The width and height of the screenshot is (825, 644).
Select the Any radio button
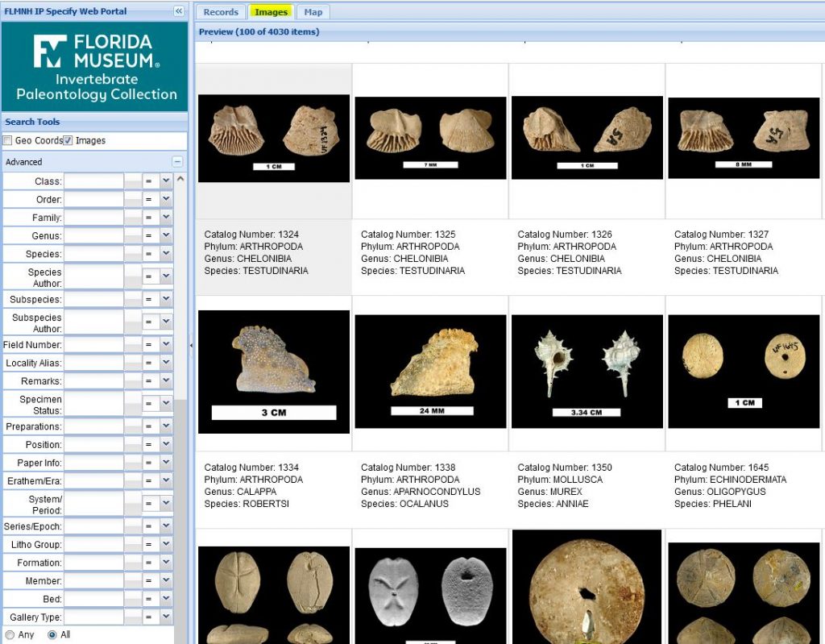[10, 635]
